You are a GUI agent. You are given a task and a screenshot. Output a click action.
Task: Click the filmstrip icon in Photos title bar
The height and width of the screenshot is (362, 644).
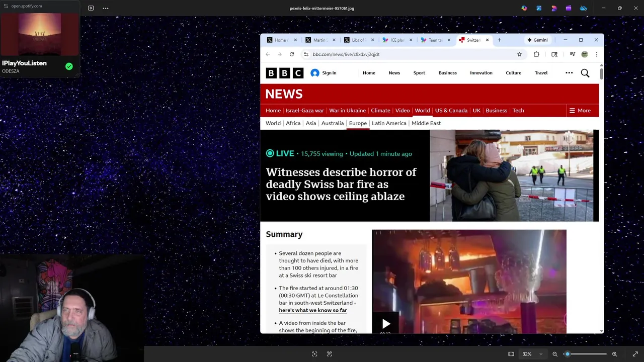(91, 8)
